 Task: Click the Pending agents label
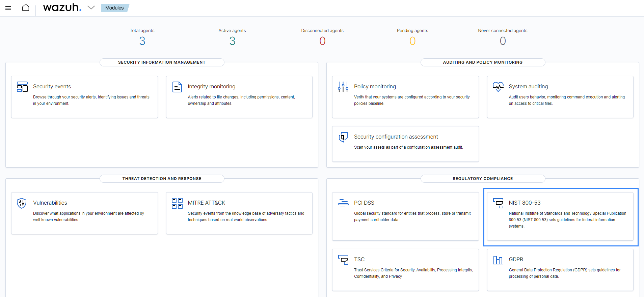tap(412, 31)
